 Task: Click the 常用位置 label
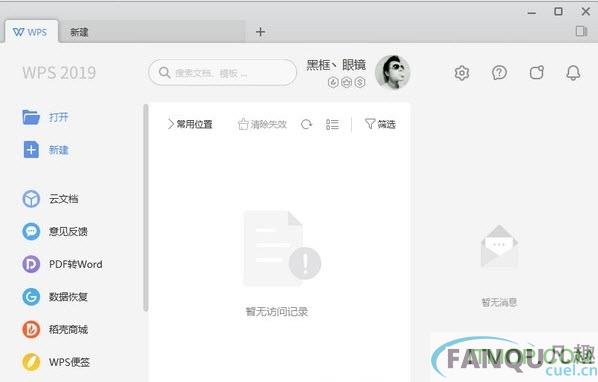click(x=195, y=124)
